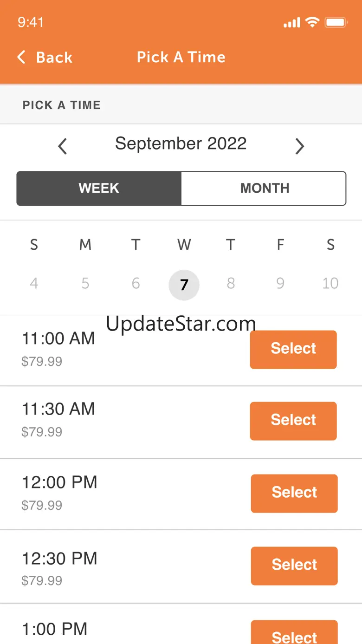Select the 1:00 PM time slot
Image resolution: width=362 pixels, height=644 pixels.
click(x=294, y=634)
